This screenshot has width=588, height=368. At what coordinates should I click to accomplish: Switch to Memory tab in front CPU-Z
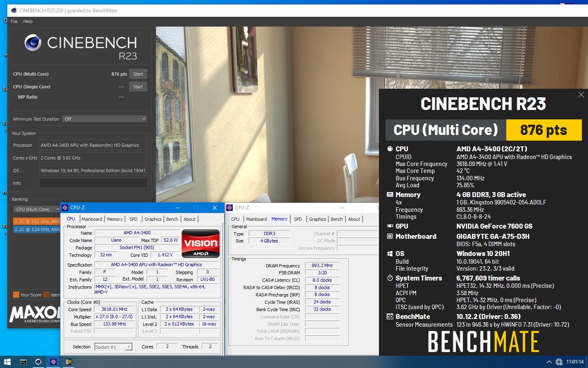115,219
